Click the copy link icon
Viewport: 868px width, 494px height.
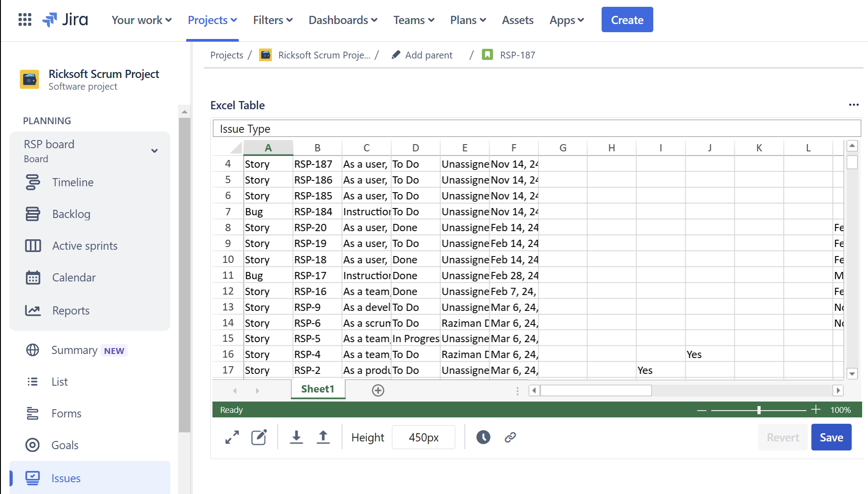click(510, 437)
